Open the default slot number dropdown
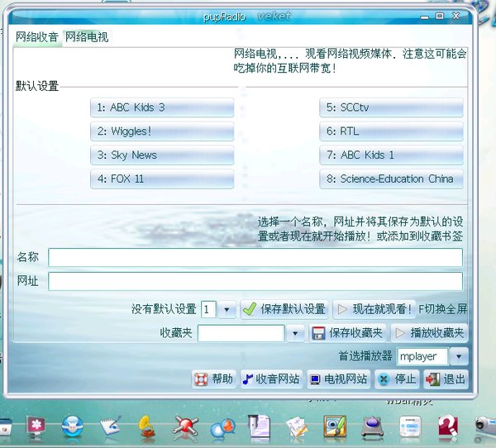The image size is (496, 448). click(x=227, y=309)
